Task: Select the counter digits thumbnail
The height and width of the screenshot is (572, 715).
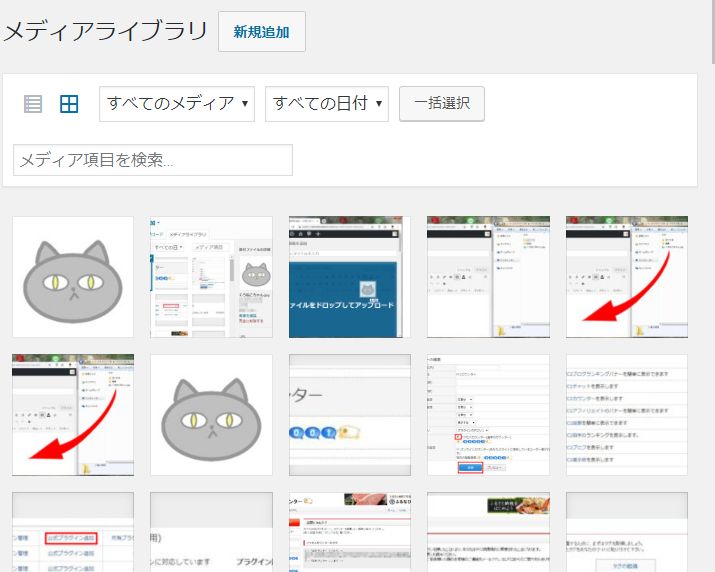Action: click(350, 415)
